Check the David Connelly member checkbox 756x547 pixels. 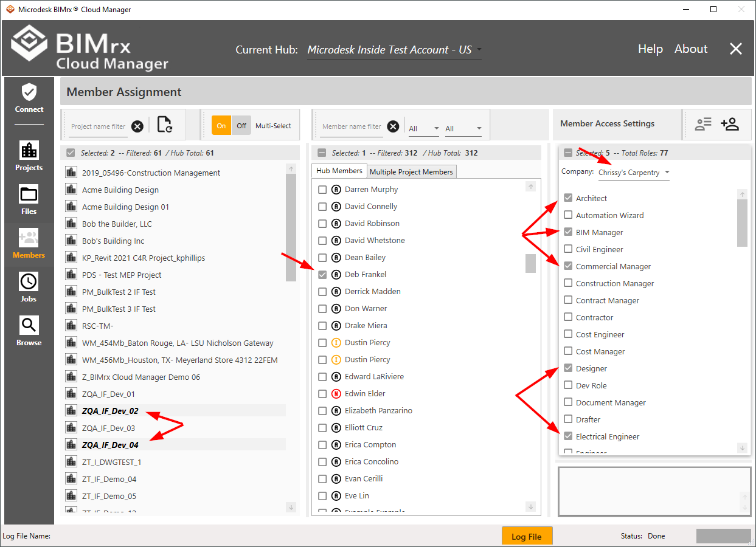point(322,207)
